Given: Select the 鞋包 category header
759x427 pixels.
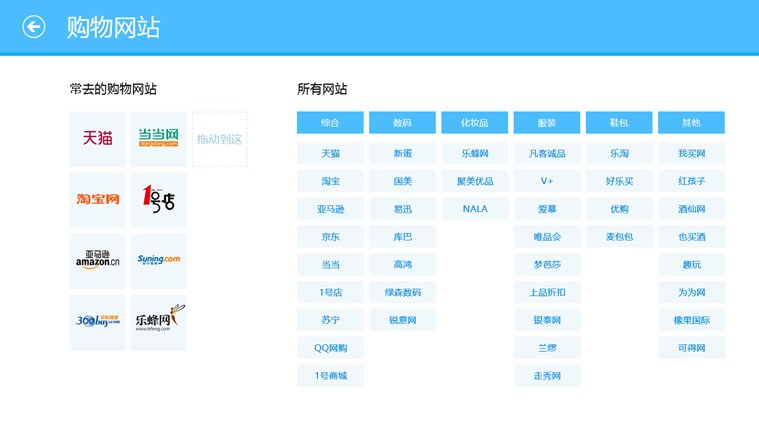Looking at the screenshot, I should pos(619,122).
